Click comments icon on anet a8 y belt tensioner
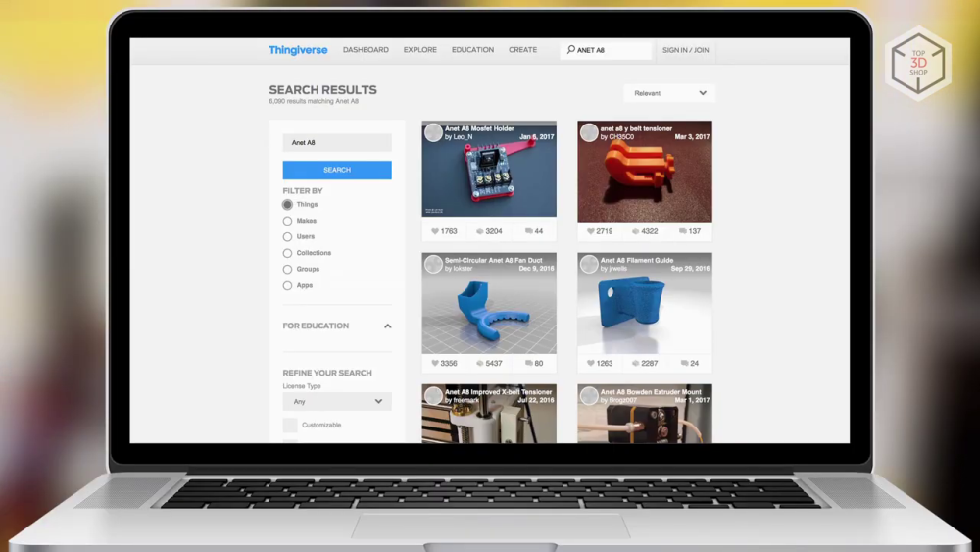Screen dimensions: 980x552 [682, 231]
